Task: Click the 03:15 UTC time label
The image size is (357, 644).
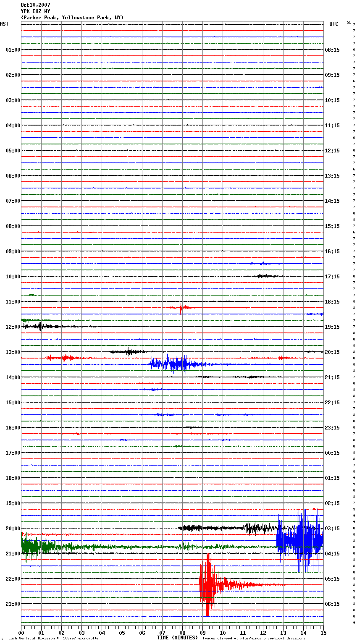Action: [x=332, y=529]
